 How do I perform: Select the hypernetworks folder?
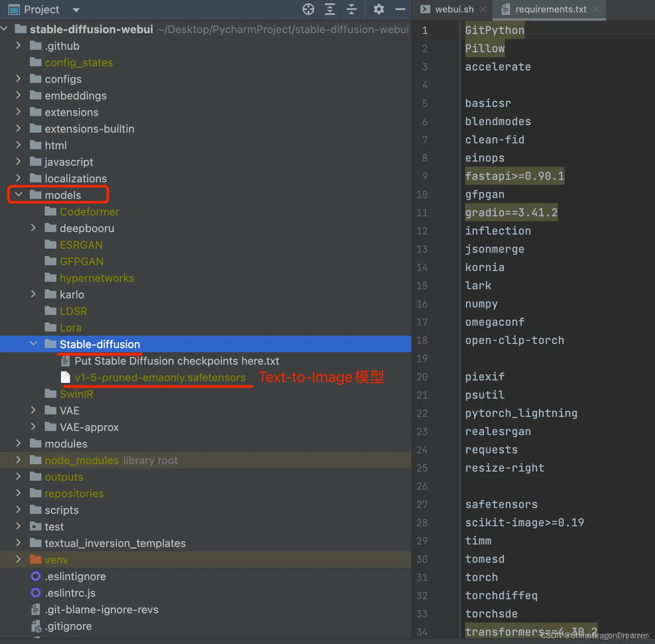tap(97, 278)
